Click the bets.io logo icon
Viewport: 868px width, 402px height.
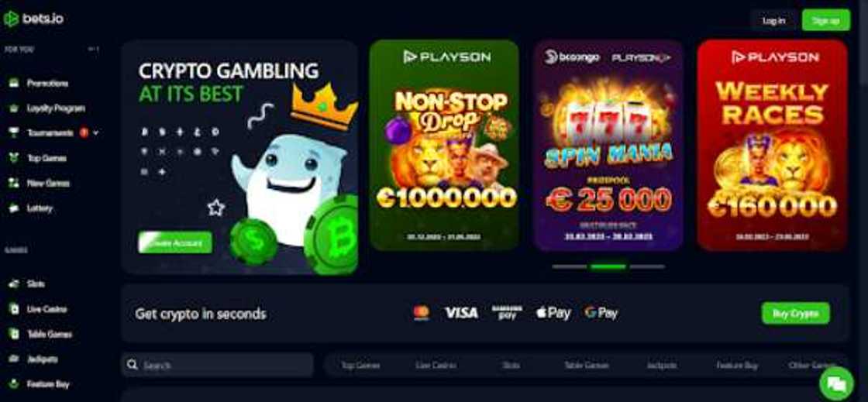point(11,19)
